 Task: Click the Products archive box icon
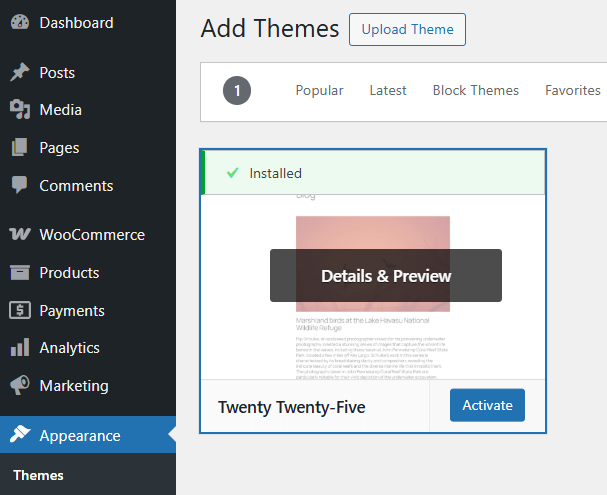[19, 273]
